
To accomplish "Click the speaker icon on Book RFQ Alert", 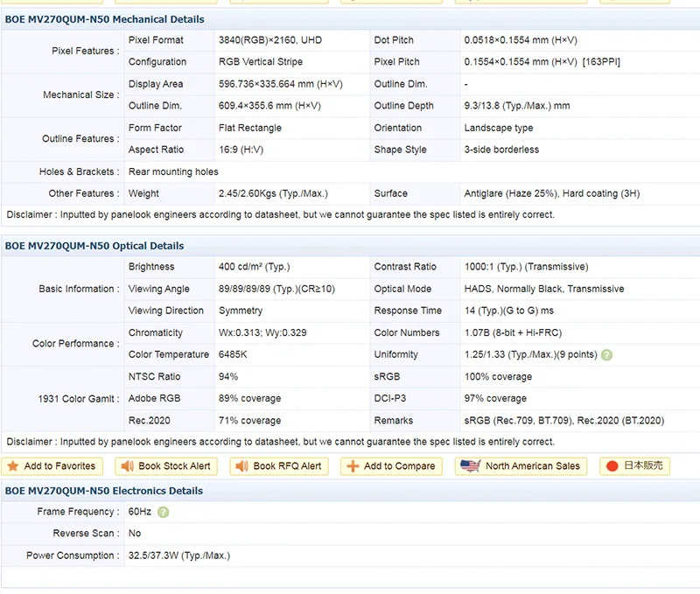I will point(241,466).
